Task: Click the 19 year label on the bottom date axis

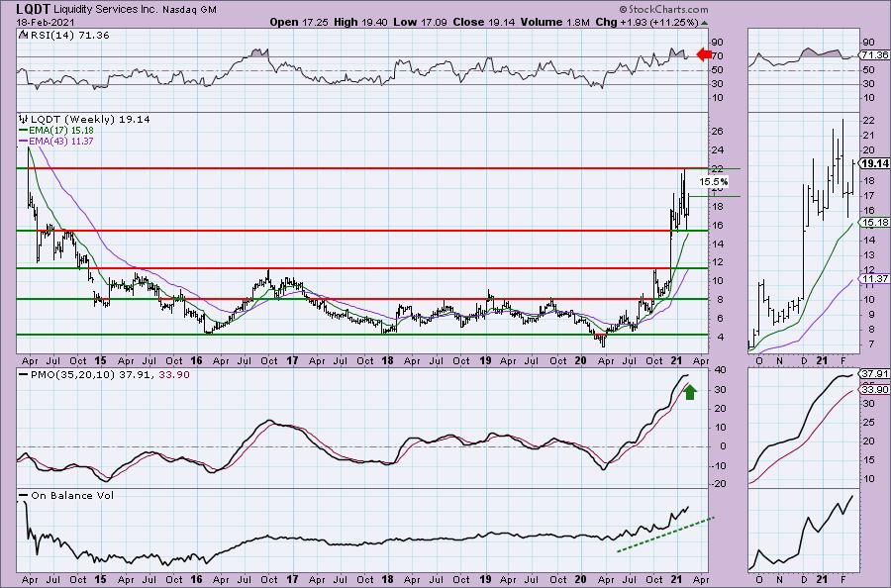Action: pos(485,579)
